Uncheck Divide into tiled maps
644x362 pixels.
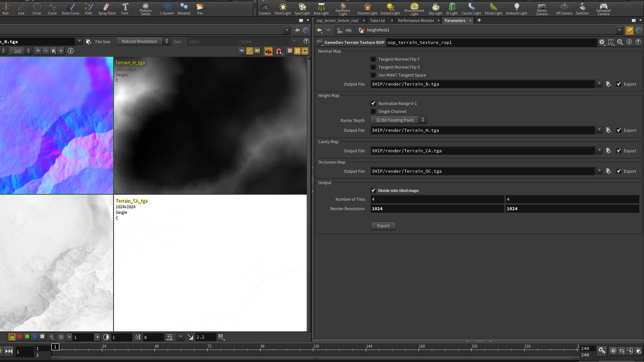point(373,190)
